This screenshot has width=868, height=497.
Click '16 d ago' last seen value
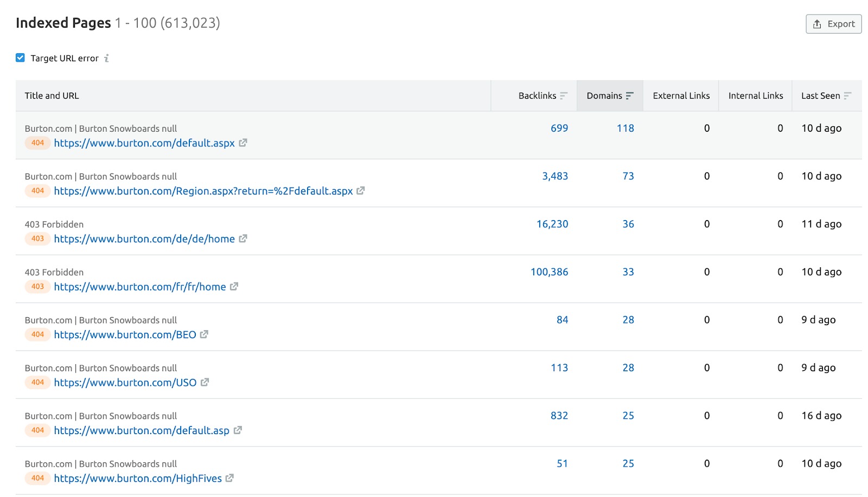(821, 416)
